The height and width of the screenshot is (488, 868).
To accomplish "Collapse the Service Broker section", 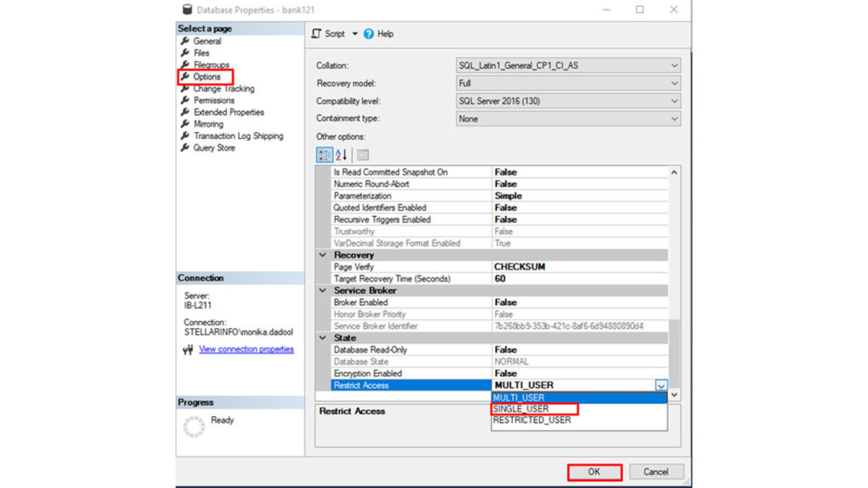I will (x=323, y=291).
